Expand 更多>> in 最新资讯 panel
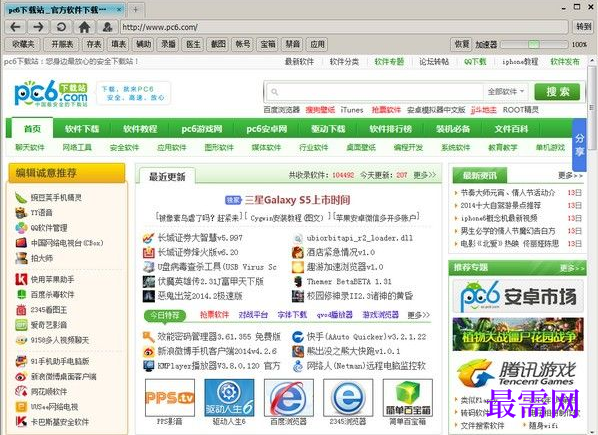This screenshot has width=598, height=435. [571, 175]
